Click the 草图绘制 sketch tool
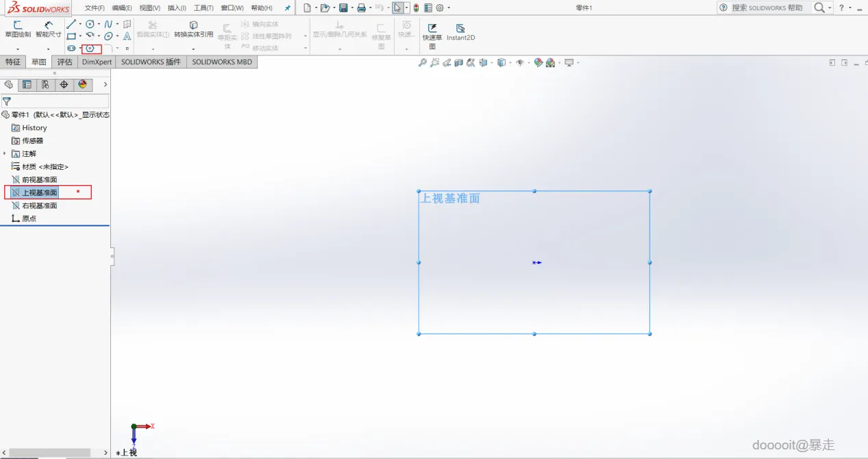Viewport: 868px width, 459px height. point(18,29)
